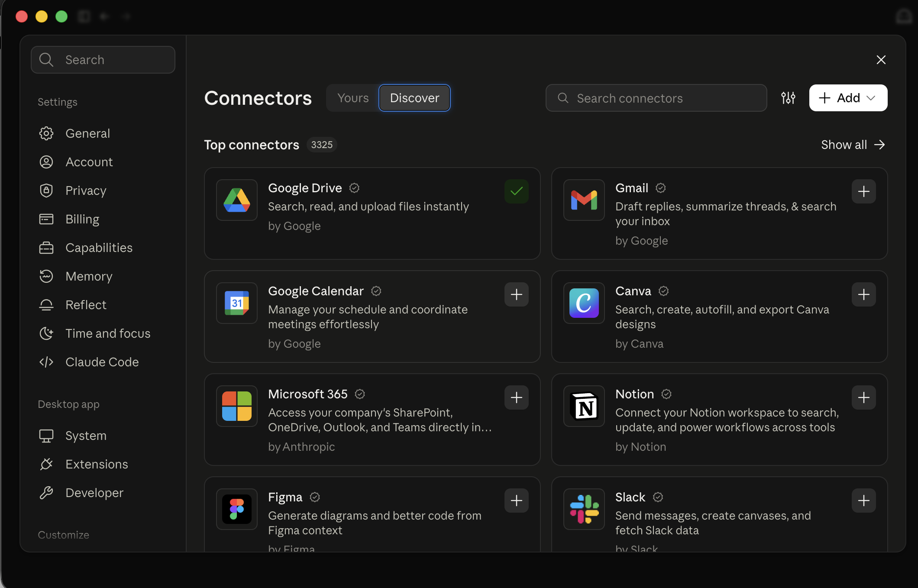Add the Microsoft 365 connector

click(x=517, y=397)
